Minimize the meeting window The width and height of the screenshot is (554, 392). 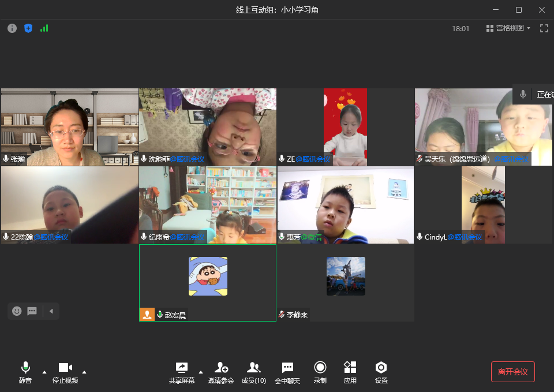496,10
